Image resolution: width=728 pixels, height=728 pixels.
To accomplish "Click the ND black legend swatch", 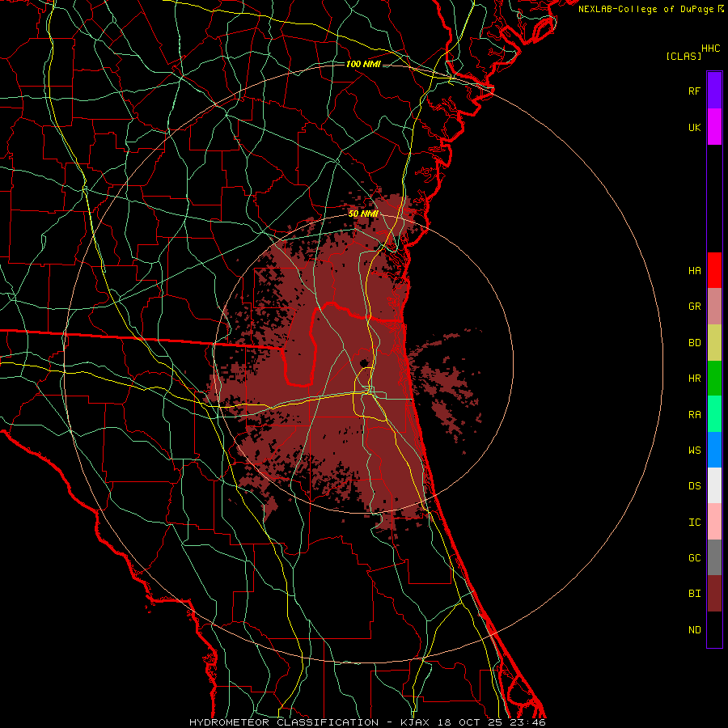I will (x=714, y=629).
